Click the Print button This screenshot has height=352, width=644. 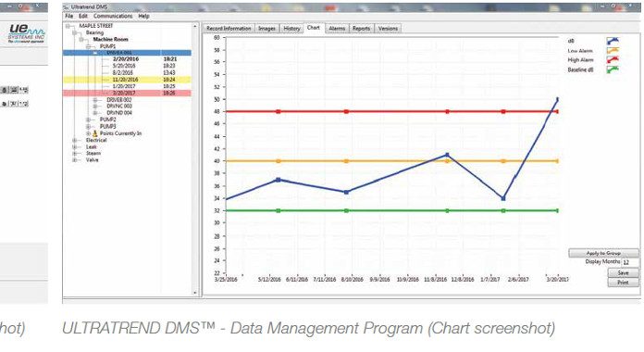623,283
